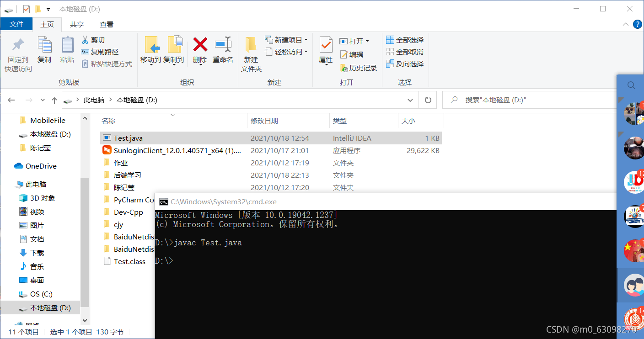Click the Refresh button beside address bar
Image resolution: width=644 pixels, height=339 pixels.
pos(428,100)
